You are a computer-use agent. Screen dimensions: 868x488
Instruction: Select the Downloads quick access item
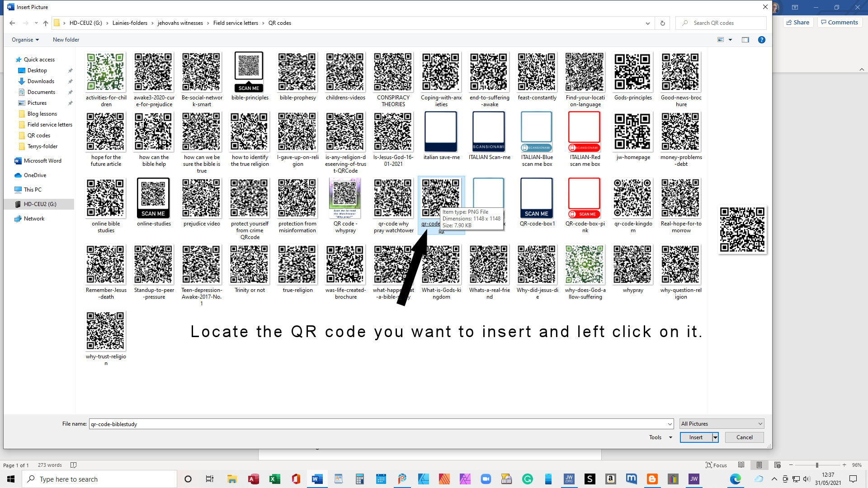[x=41, y=81]
